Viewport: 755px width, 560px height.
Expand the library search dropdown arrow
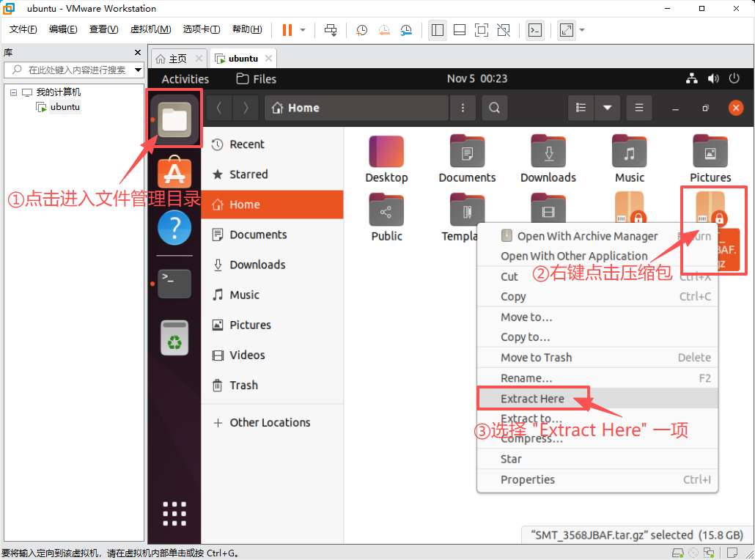pos(138,70)
